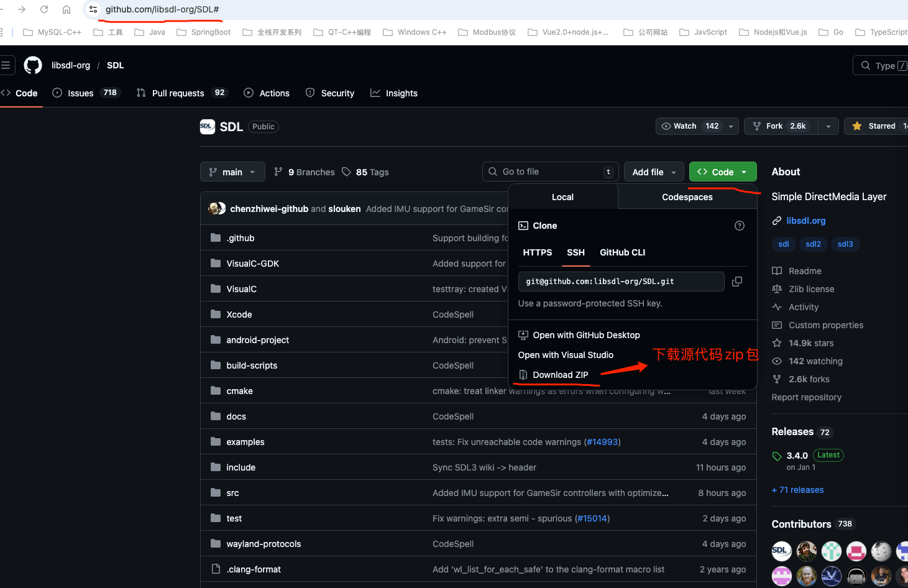The image size is (908, 588).
Task: Click Download ZIP
Action: coord(554,375)
